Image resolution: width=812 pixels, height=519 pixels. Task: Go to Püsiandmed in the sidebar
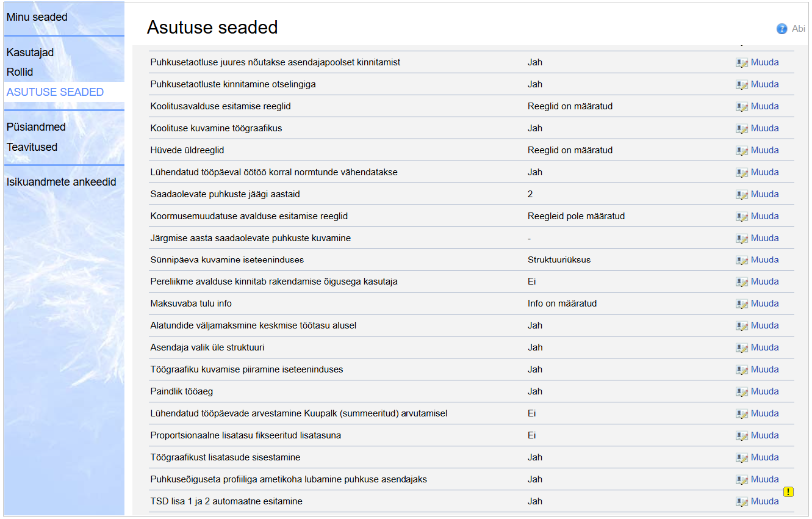pos(36,127)
